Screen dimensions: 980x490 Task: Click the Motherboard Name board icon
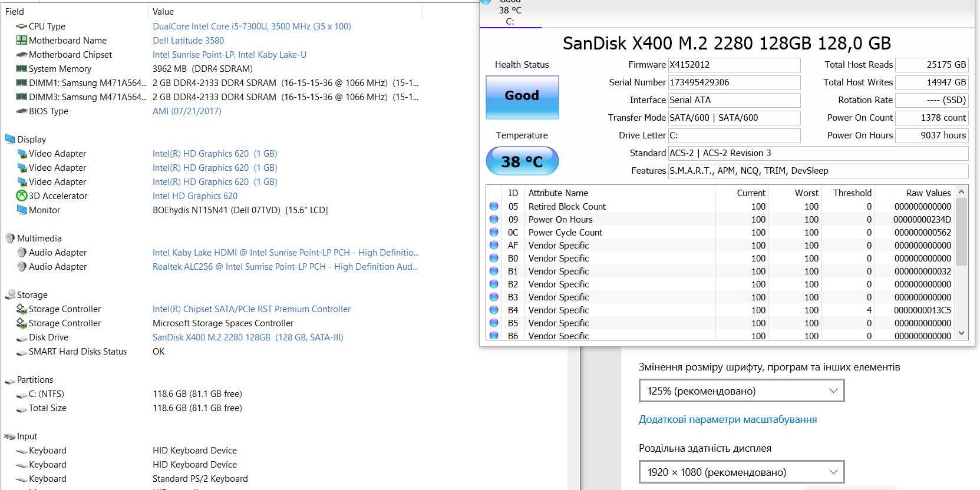[x=22, y=41]
